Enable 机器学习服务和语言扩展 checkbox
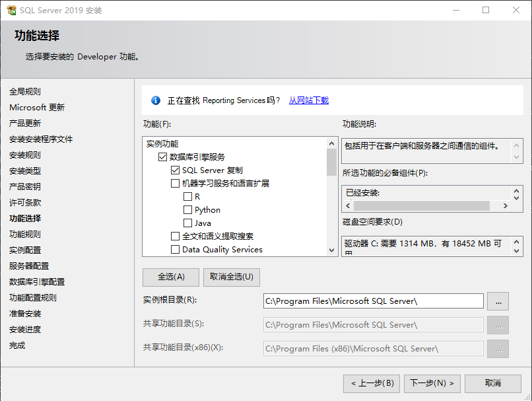532x401 pixels. tap(175, 184)
